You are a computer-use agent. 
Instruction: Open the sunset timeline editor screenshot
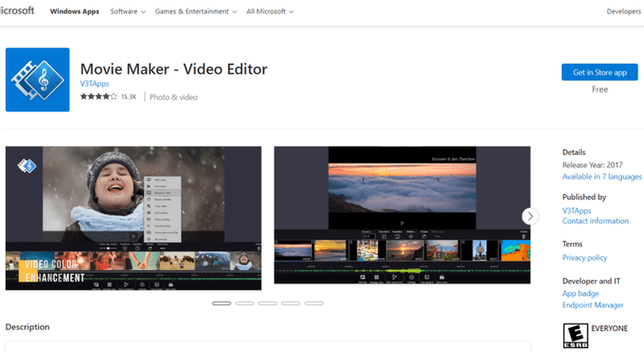tap(402, 215)
